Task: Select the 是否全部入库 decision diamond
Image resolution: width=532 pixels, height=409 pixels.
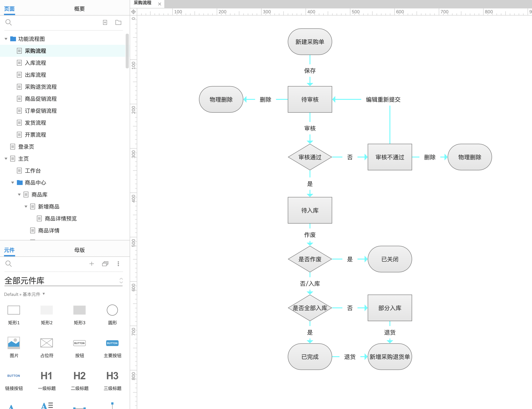Action: 310,308
